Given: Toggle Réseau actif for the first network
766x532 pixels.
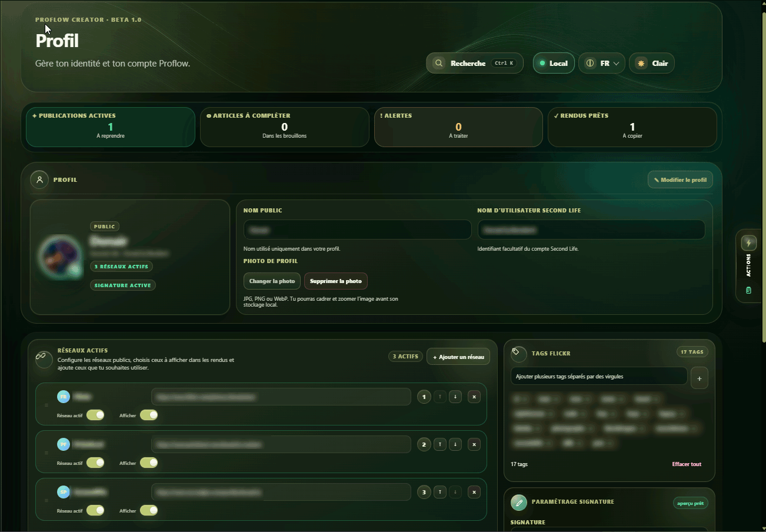Looking at the screenshot, I should point(95,415).
